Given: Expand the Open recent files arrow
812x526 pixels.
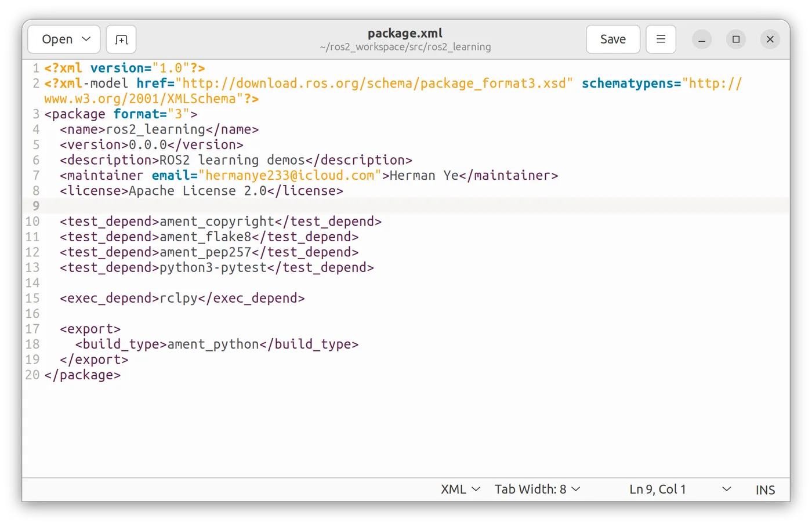Looking at the screenshot, I should (86, 39).
